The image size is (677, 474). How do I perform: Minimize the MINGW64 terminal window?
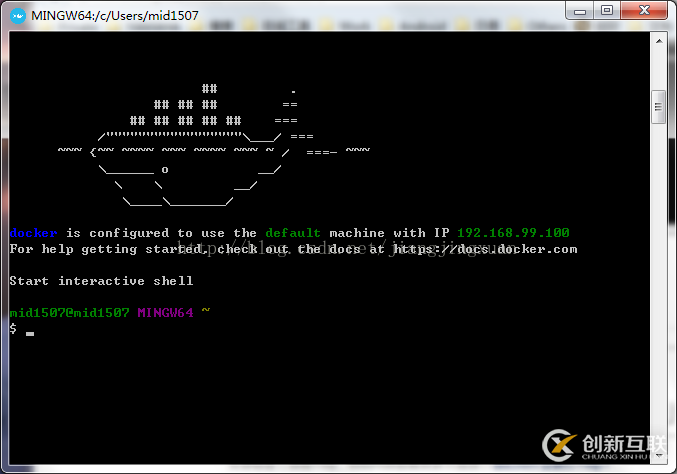[x=580, y=11]
